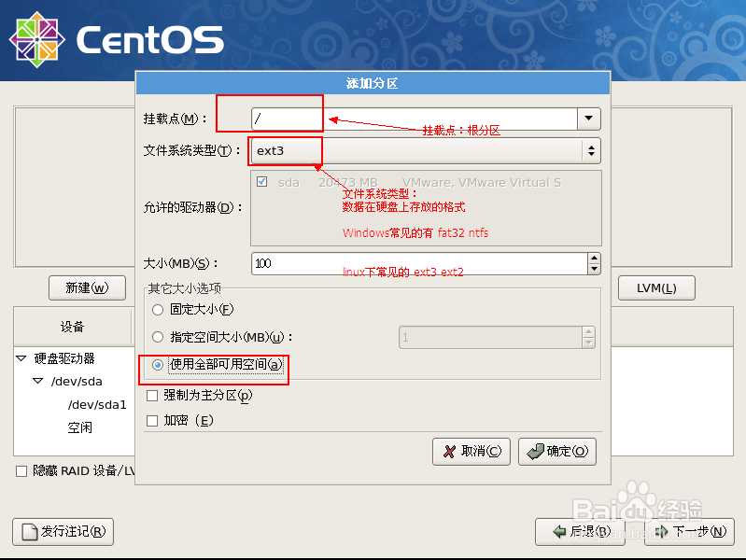Click the 添加分区 dialog title bar
Image resolution: width=746 pixels, height=560 pixels.
(x=373, y=83)
